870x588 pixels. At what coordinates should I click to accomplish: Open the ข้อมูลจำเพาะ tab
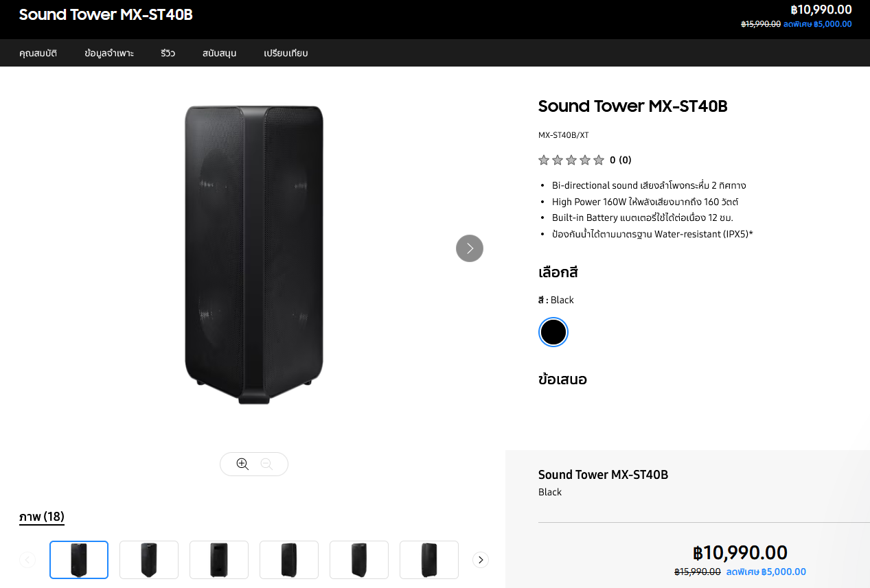(x=109, y=53)
